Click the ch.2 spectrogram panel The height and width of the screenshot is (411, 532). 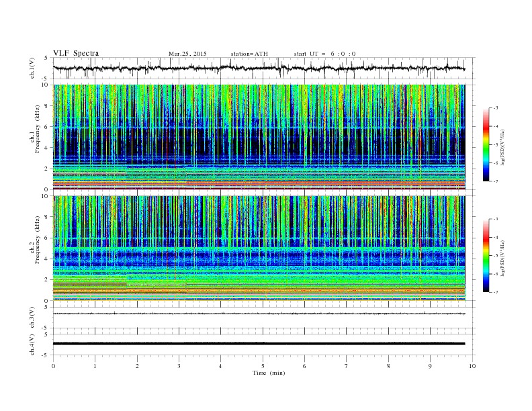click(x=259, y=248)
